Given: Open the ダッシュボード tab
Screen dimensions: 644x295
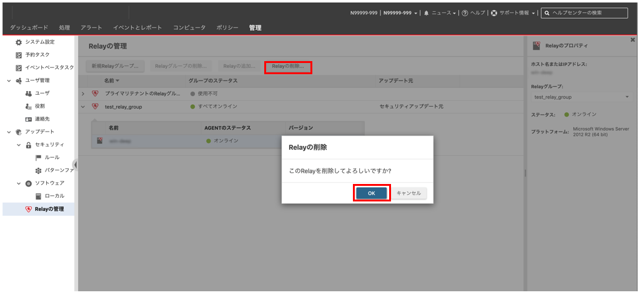Looking at the screenshot, I should click(x=29, y=27).
